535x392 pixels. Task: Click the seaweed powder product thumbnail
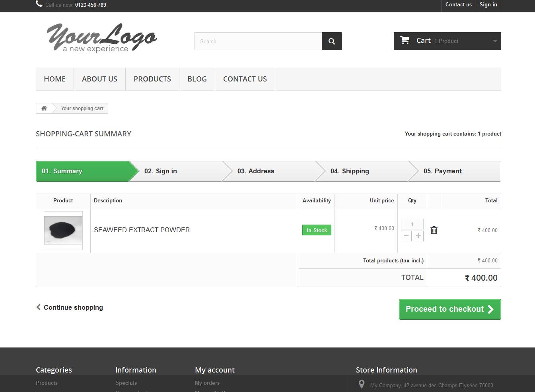click(x=63, y=230)
